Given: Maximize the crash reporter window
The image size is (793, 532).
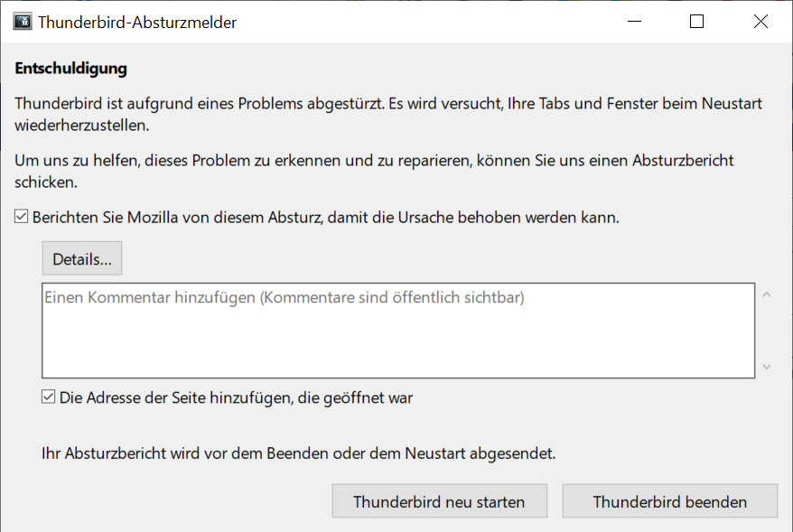Looking at the screenshot, I should 696,23.
